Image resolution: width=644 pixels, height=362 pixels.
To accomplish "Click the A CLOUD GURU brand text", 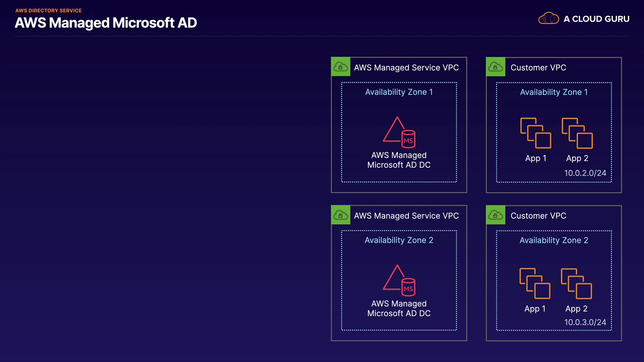I will (x=596, y=19).
